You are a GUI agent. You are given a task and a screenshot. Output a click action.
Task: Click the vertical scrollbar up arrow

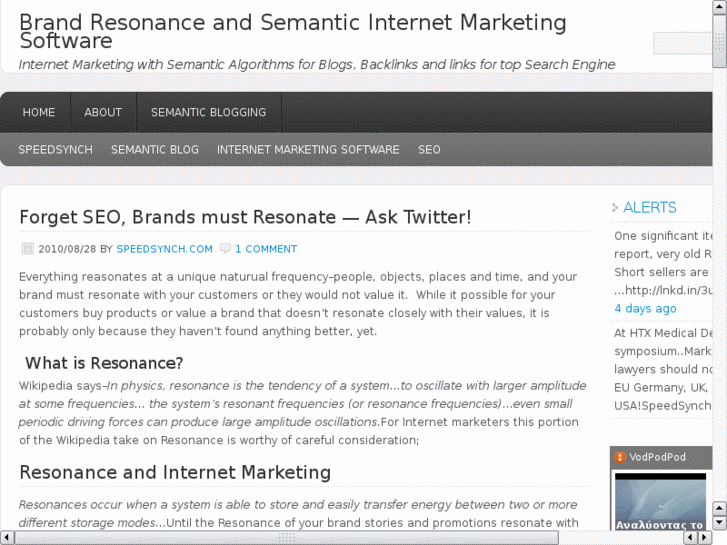[720, 7]
